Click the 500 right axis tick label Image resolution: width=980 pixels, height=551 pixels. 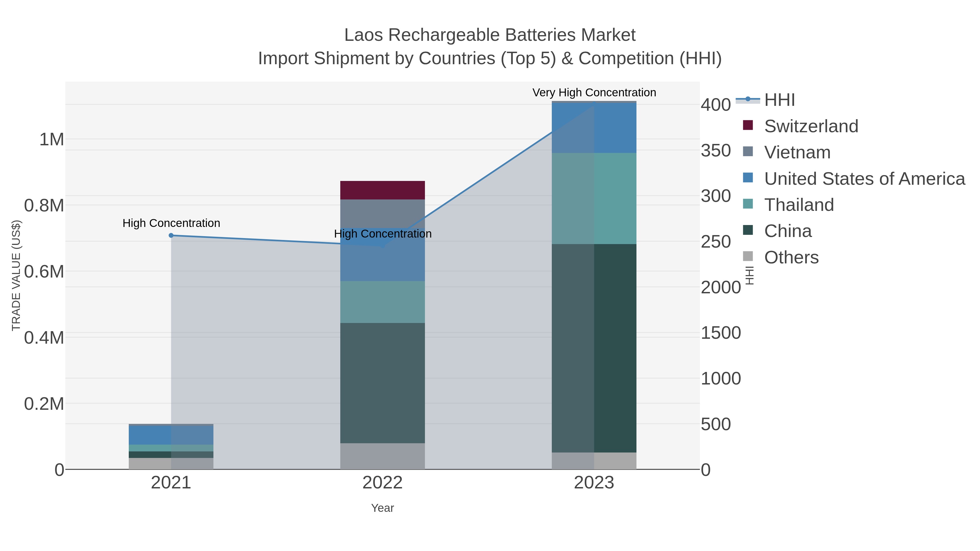(716, 424)
